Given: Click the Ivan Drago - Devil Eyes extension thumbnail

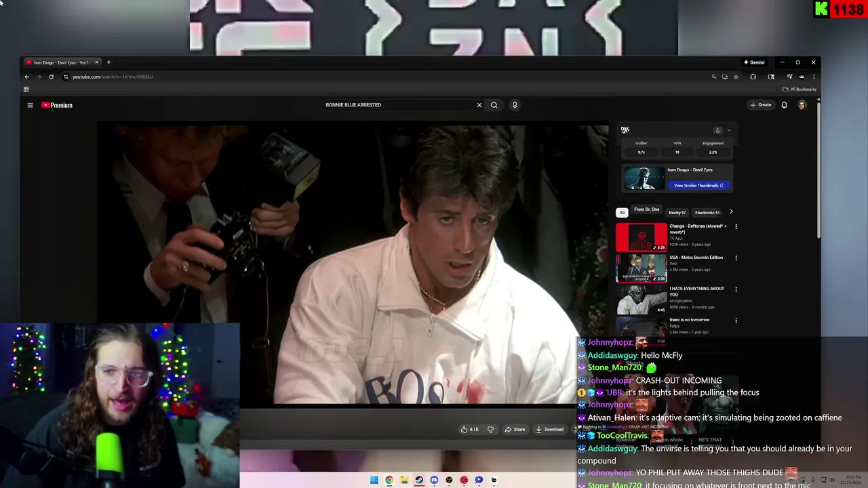Looking at the screenshot, I should (644, 179).
